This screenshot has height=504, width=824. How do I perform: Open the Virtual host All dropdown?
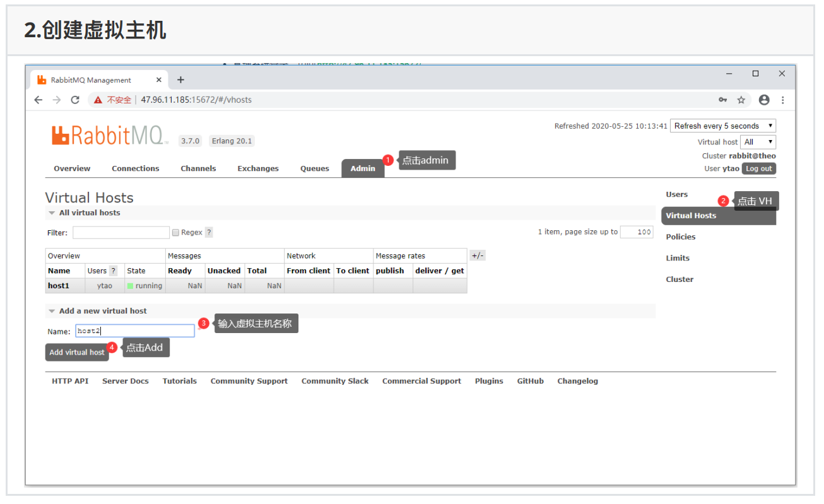tap(758, 142)
